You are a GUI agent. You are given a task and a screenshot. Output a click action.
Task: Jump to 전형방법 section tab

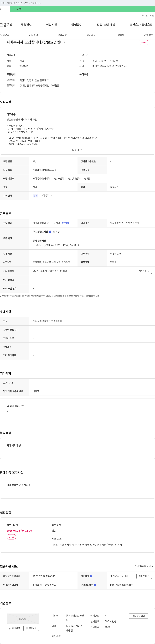pyautogui.click(x=120, y=35)
